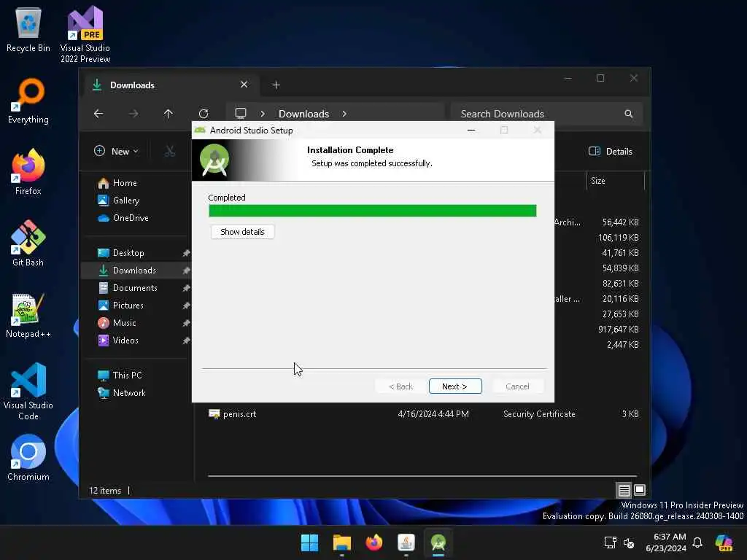747x560 pixels.
Task: Open the Recycle Bin desktop icon
Action: pos(28,29)
